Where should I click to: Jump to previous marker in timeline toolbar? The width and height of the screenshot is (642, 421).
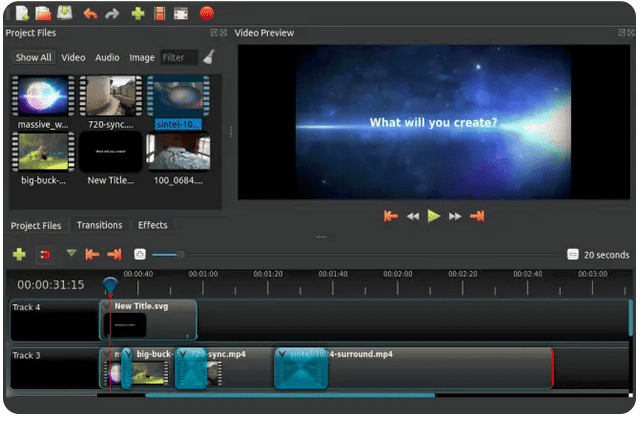92,254
